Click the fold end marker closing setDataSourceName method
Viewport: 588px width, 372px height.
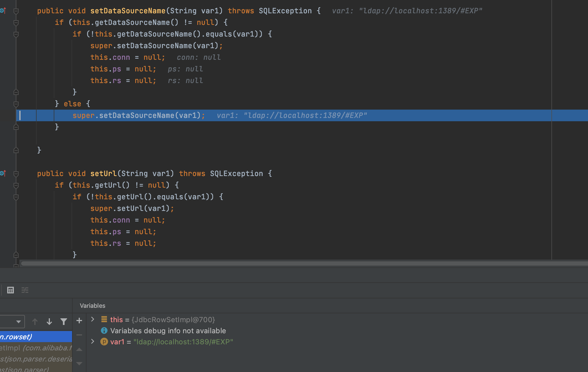coord(16,150)
